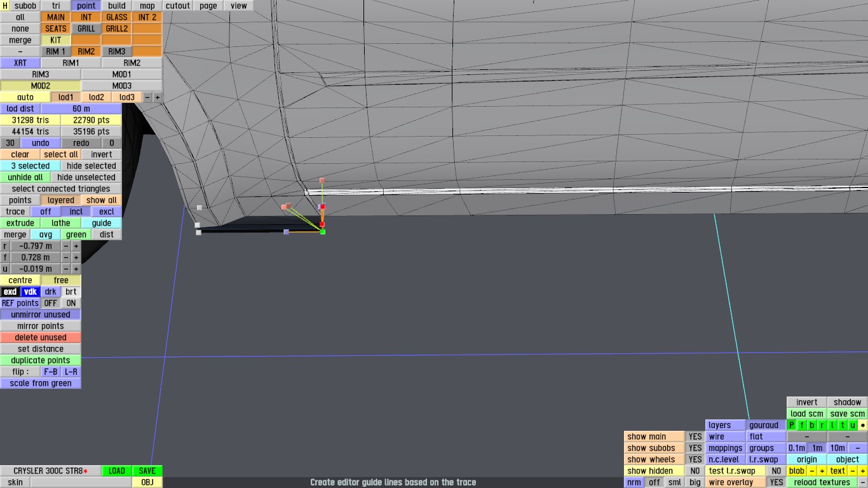
Task: Increase the blob size with plus
Action: click(x=822, y=471)
